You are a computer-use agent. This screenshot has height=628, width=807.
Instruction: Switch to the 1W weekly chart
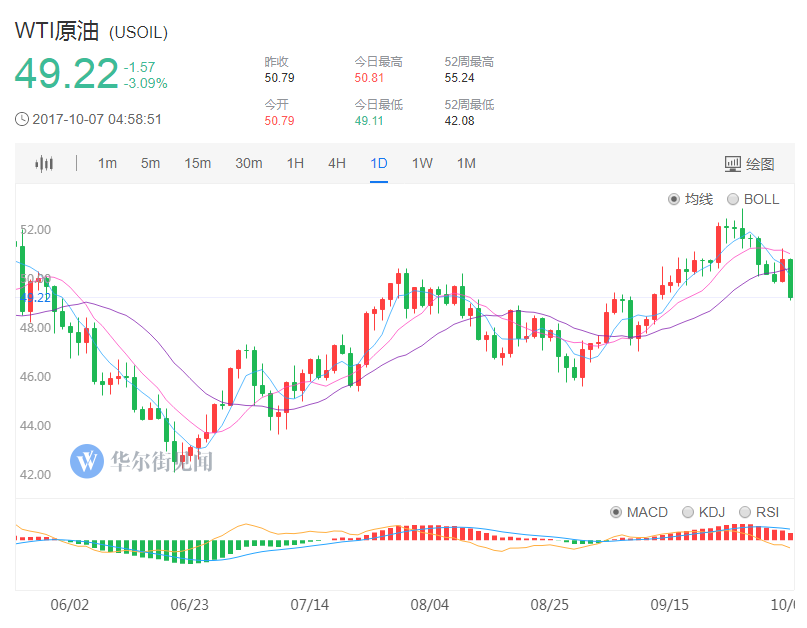(422, 164)
